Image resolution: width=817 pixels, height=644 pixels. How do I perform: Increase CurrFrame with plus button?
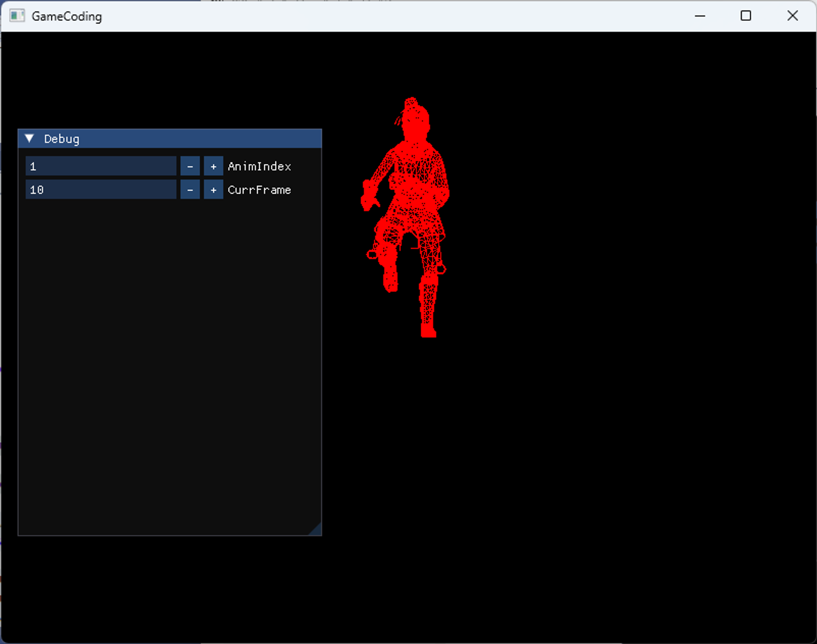(213, 190)
